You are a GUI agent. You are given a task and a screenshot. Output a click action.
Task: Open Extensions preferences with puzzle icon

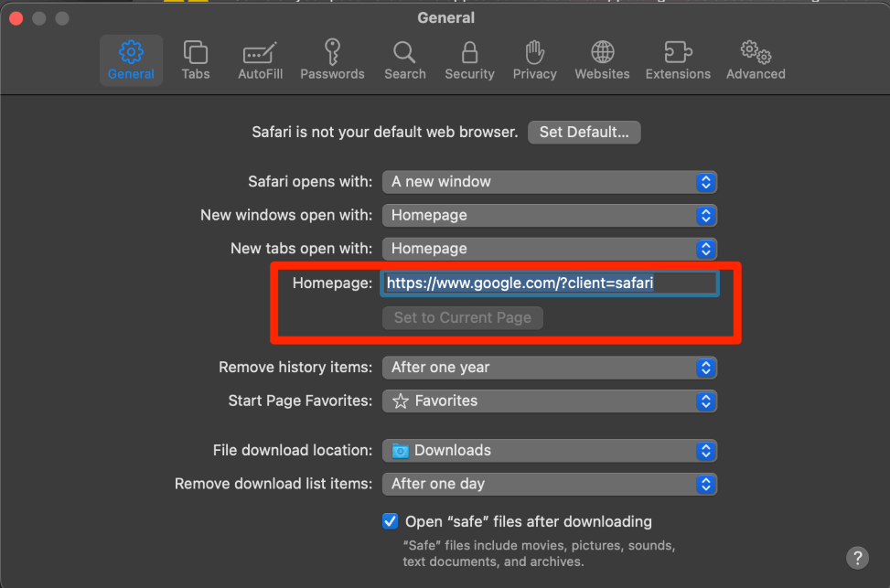pyautogui.click(x=678, y=60)
